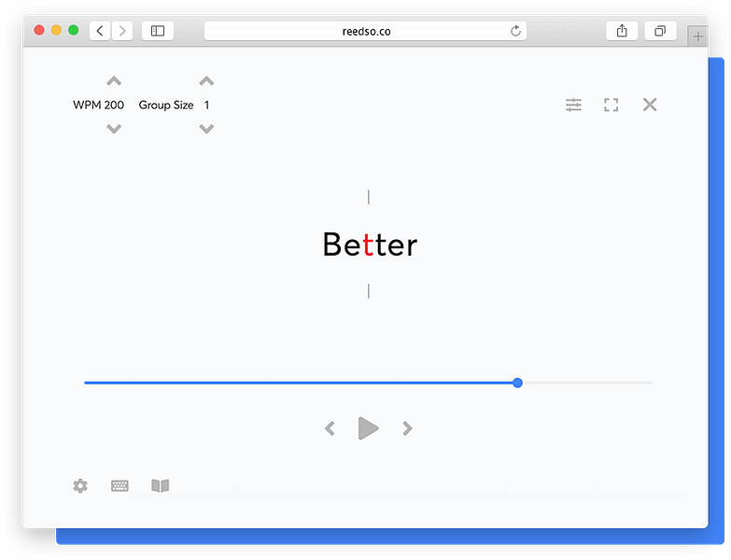Image resolution: width=731 pixels, height=560 pixels.
Task: Increase WPM with the up chevron
Action: point(114,81)
